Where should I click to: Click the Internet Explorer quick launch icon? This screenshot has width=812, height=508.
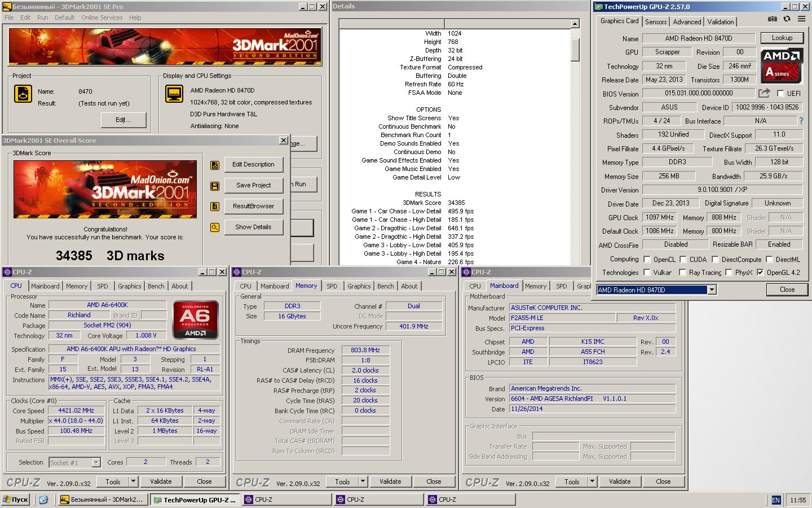point(43,500)
